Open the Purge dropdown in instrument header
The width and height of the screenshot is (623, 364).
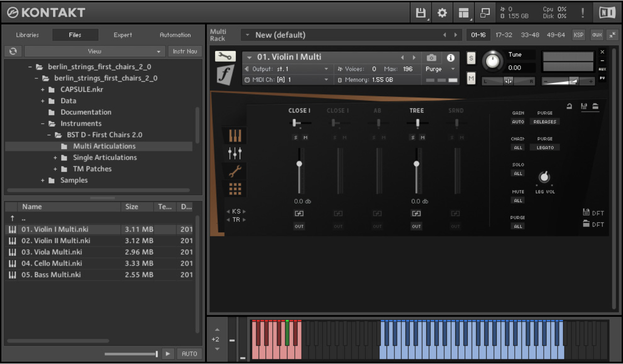coord(440,69)
